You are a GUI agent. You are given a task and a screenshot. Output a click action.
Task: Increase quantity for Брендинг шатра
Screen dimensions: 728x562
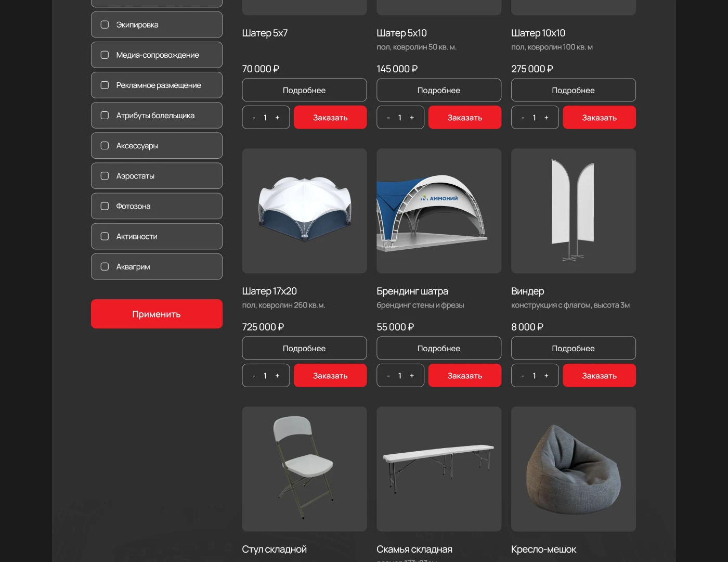click(412, 376)
